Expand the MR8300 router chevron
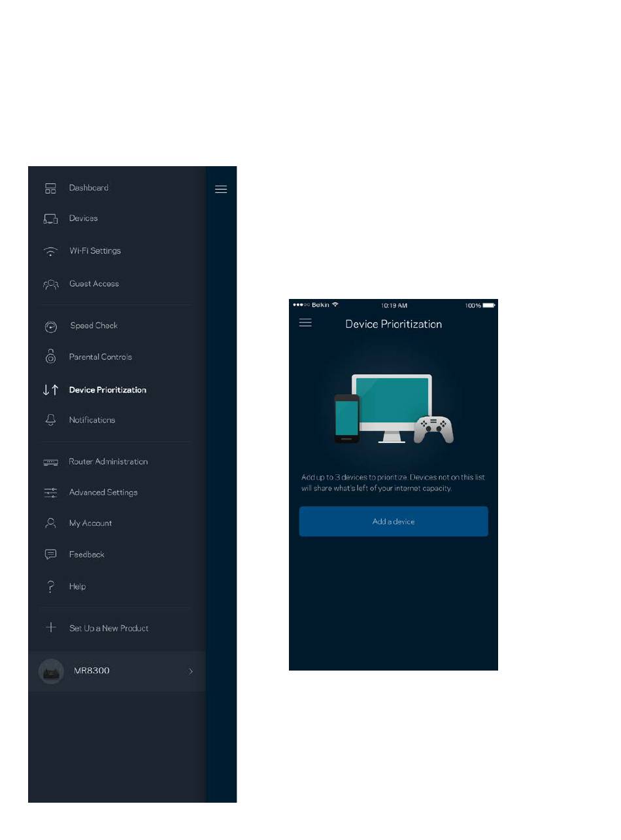The image size is (621, 840). [191, 671]
